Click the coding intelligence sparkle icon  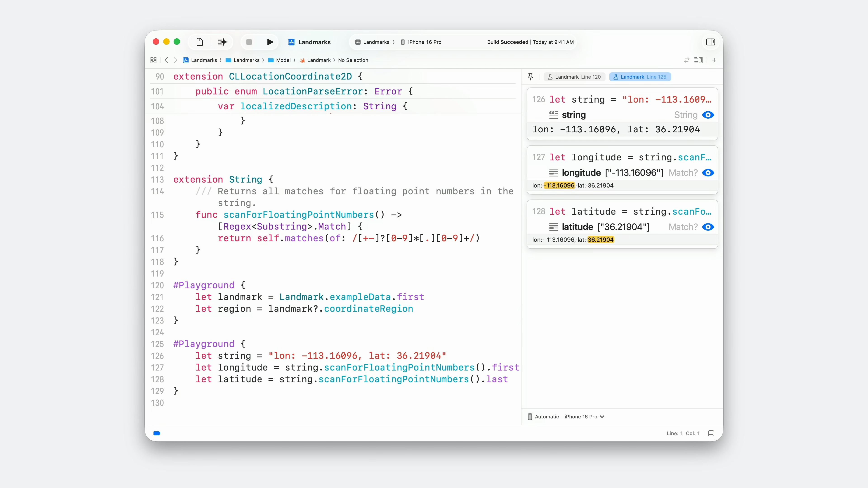pyautogui.click(x=222, y=42)
